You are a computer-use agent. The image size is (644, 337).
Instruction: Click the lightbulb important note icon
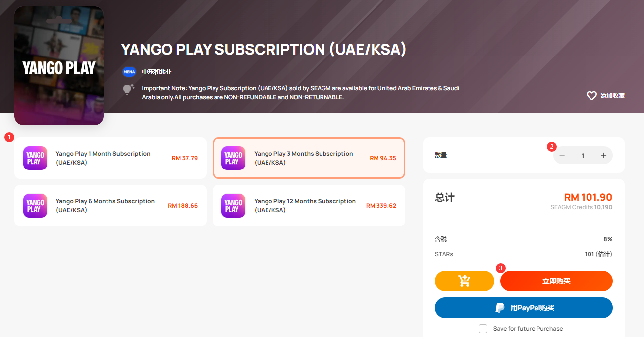click(129, 89)
